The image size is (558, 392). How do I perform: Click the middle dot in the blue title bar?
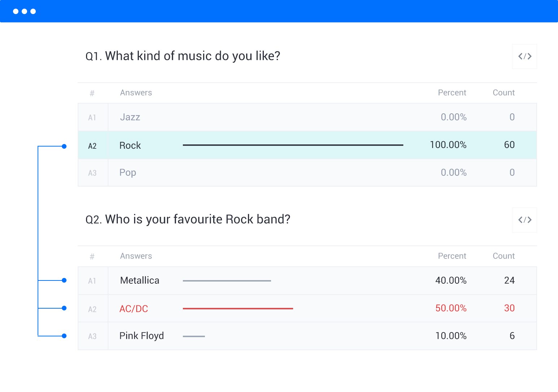click(x=24, y=11)
